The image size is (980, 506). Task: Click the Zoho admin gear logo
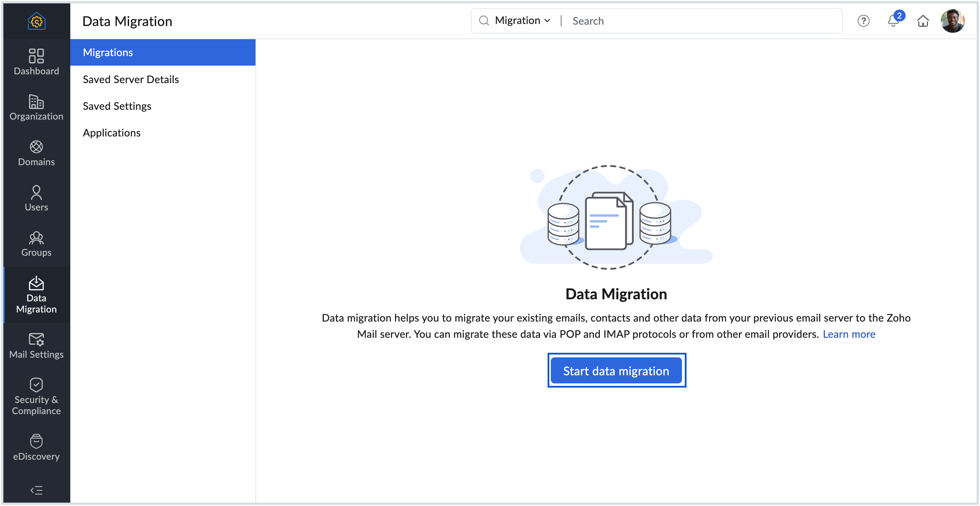coord(36,21)
